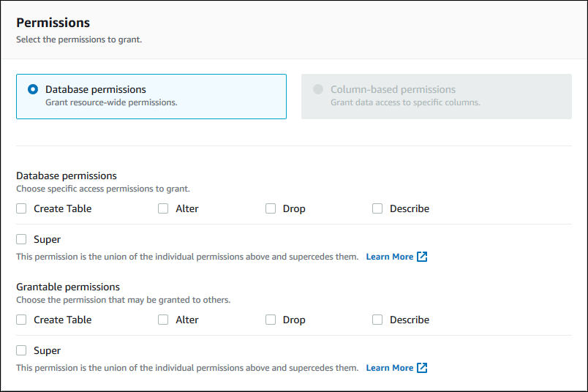Viewport: 588px width, 392px height.
Task: Click the Database permissions card description text
Action: pos(111,102)
